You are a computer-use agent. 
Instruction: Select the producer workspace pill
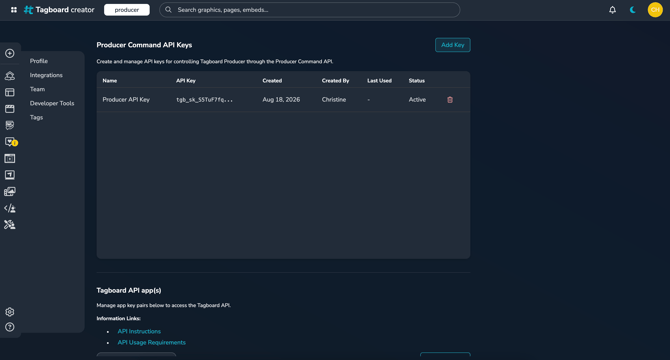coord(127,10)
